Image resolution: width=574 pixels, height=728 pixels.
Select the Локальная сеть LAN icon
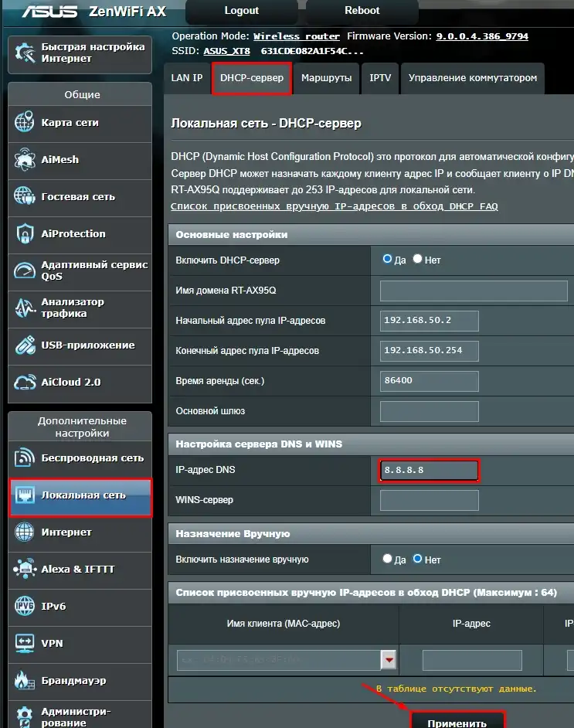[x=24, y=495]
